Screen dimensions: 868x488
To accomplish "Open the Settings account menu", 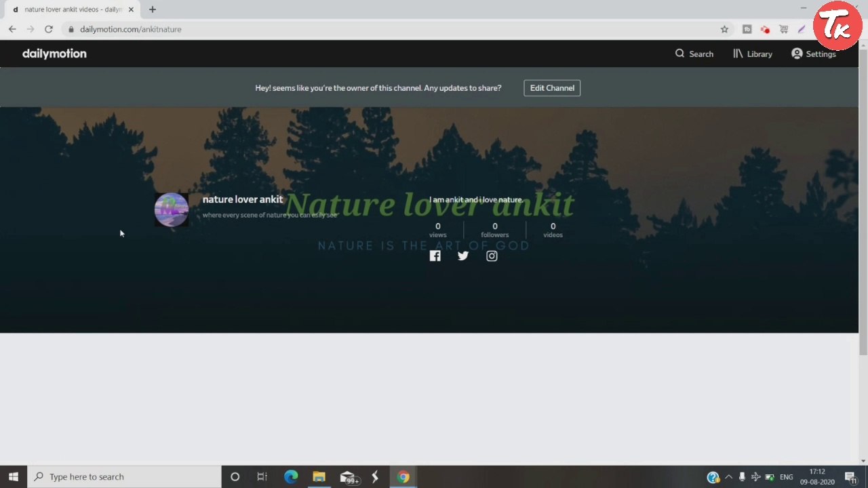I will (x=813, y=54).
